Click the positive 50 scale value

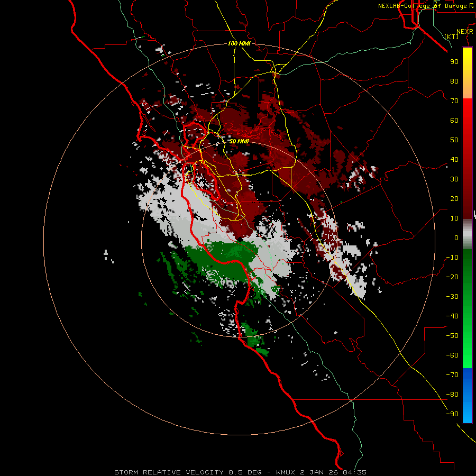pyautogui.click(x=454, y=140)
